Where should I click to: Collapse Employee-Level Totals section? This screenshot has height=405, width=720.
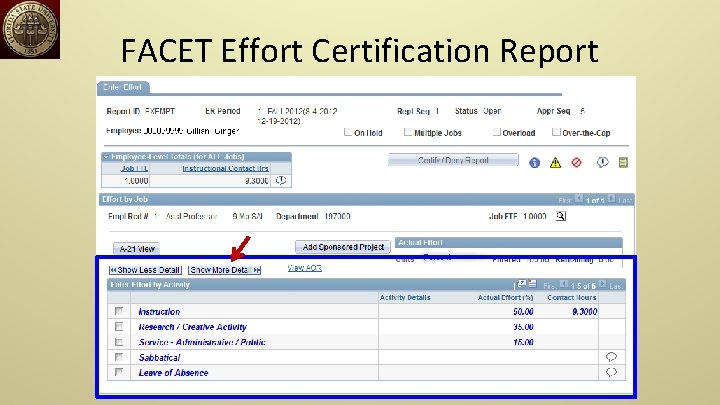click(106, 157)
